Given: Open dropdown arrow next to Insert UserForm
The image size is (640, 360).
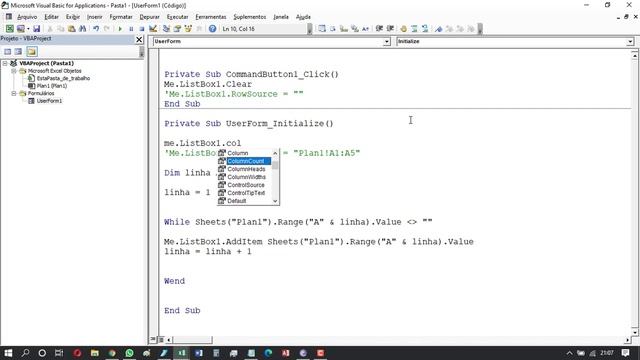Looking at the screenshot, I should pos(28,29).
